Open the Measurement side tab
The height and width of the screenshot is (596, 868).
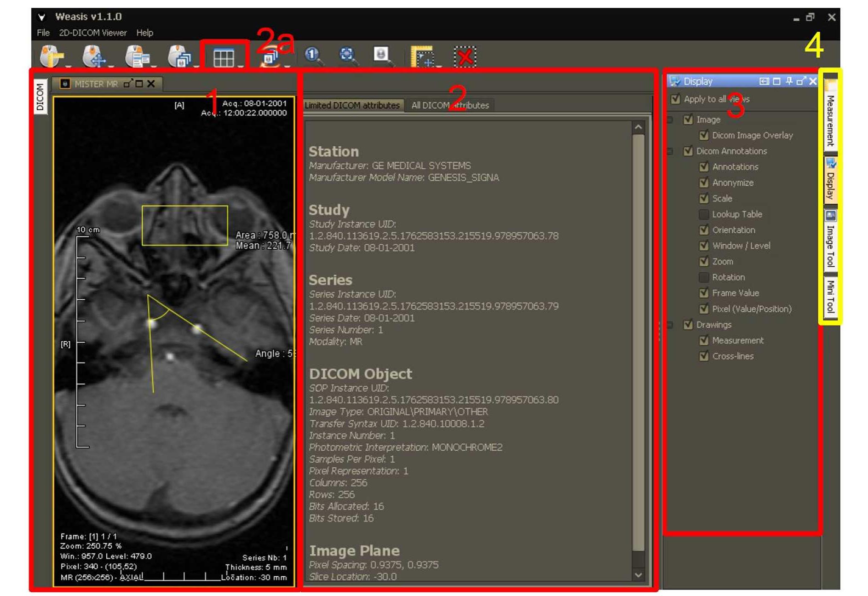coord(830,115)
